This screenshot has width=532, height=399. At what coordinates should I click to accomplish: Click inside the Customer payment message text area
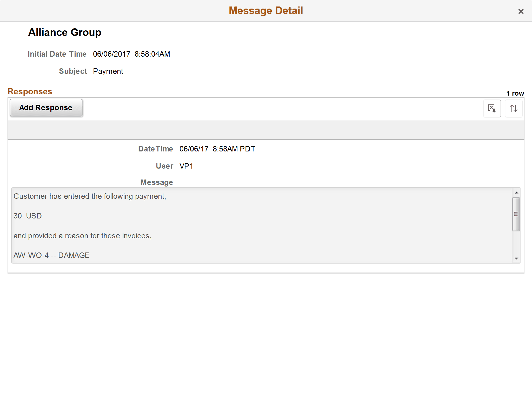click(x=234, y=226)
